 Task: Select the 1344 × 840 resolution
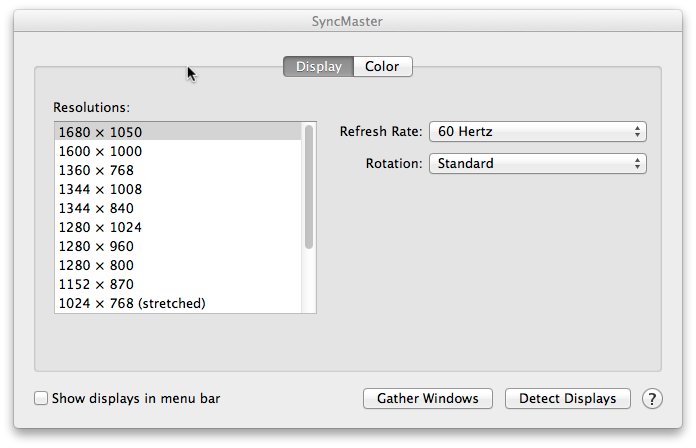pyautogui.click(x=178, y=208)
